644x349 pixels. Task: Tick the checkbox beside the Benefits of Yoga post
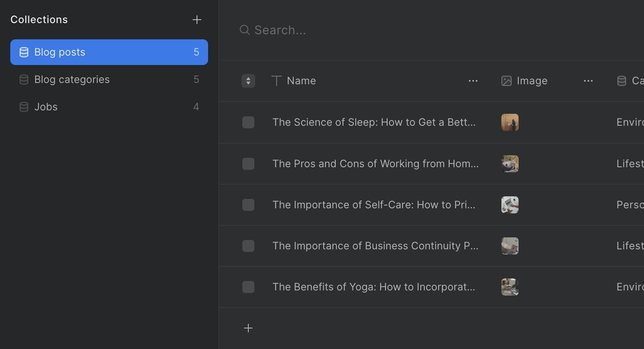(248, 286)
